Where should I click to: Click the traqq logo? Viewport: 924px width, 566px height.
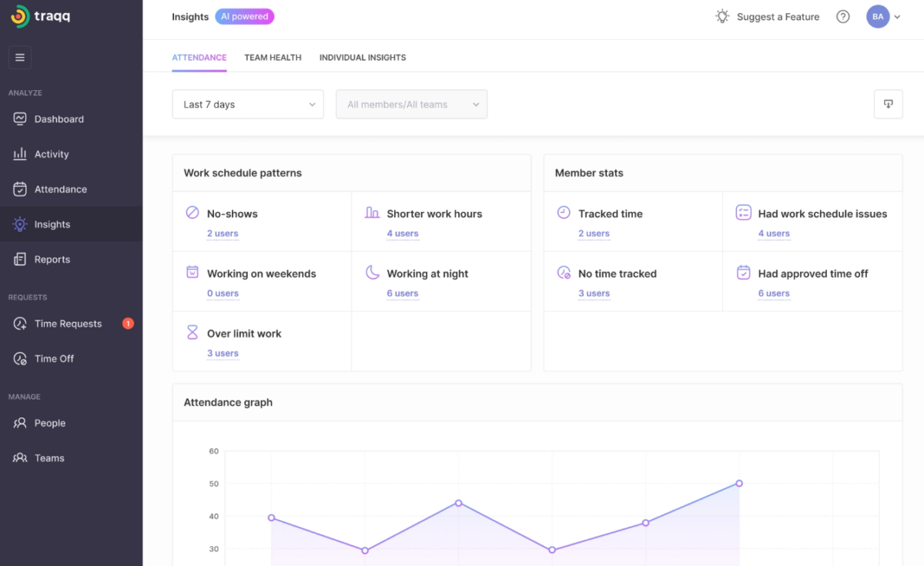[x=41, y=16]
